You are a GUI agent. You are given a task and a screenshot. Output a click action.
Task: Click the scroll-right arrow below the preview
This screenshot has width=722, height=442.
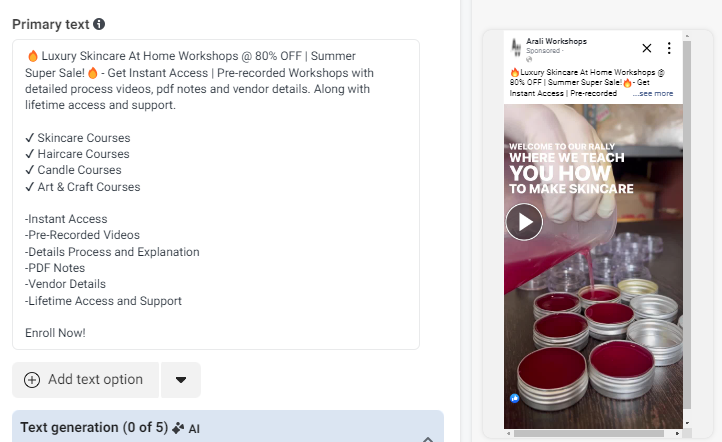[677, 433]
